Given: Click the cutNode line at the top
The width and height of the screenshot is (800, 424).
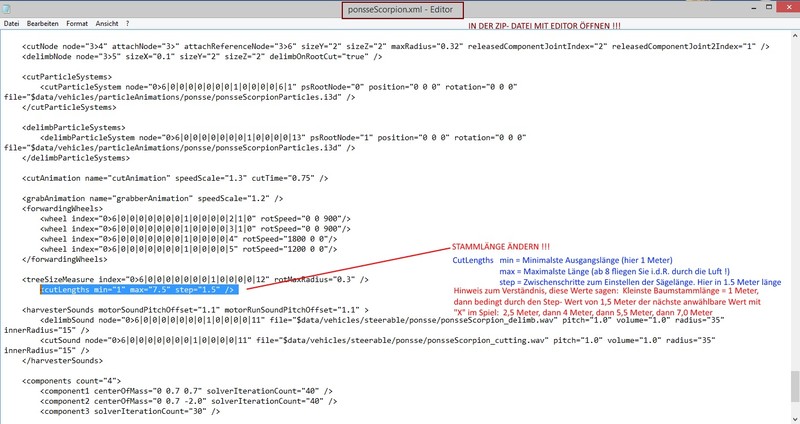Looking at the screenshot, I should 300,47.
